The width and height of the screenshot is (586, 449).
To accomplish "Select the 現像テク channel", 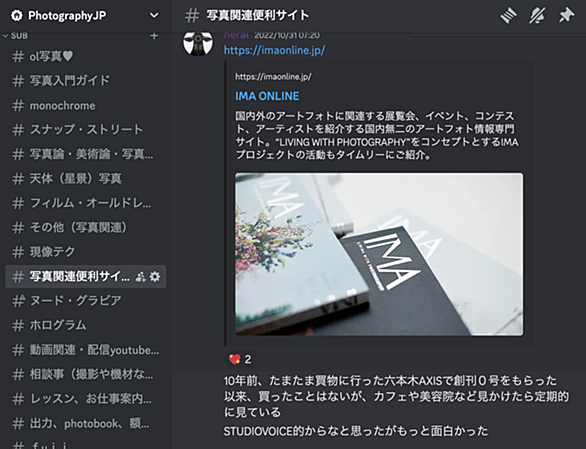I will point(86,252).
